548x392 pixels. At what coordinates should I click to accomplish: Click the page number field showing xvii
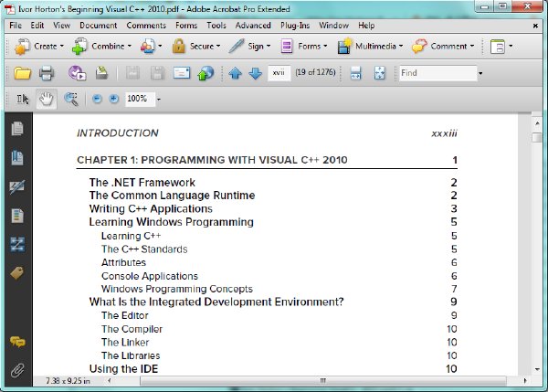(x=279, y=73)
